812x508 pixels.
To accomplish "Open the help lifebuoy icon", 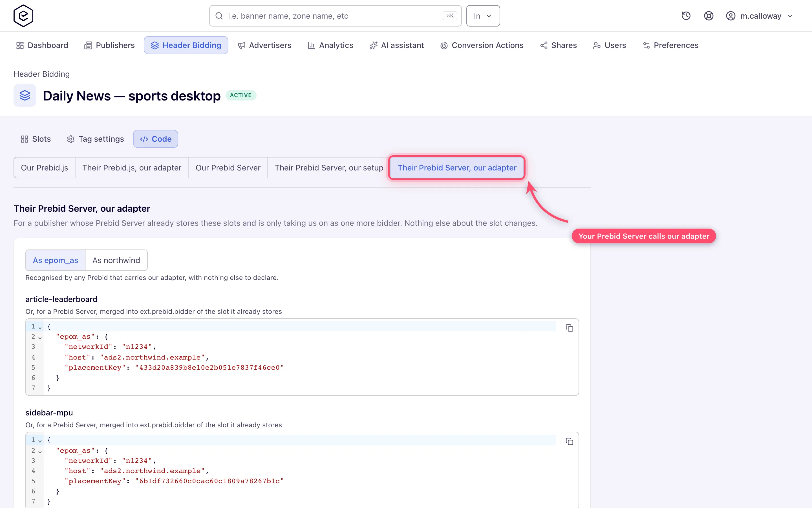I will pyautogui.click(x=708, y=16).
